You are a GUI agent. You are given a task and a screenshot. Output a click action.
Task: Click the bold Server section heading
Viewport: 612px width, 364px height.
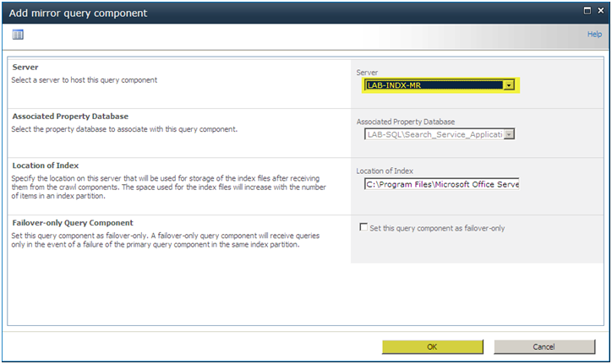[x=25, y=67]
